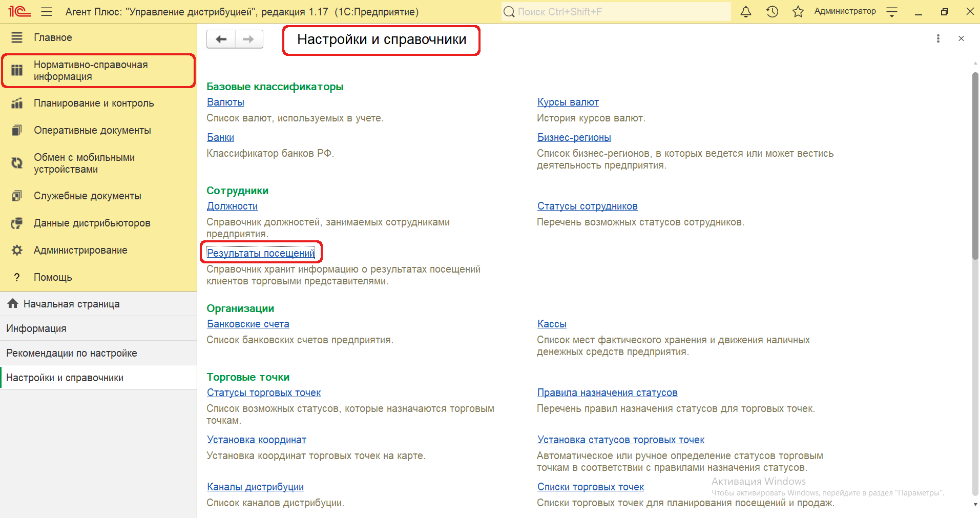
Task: Click the Служебные документы icon
Action: (x=17, y=196)
